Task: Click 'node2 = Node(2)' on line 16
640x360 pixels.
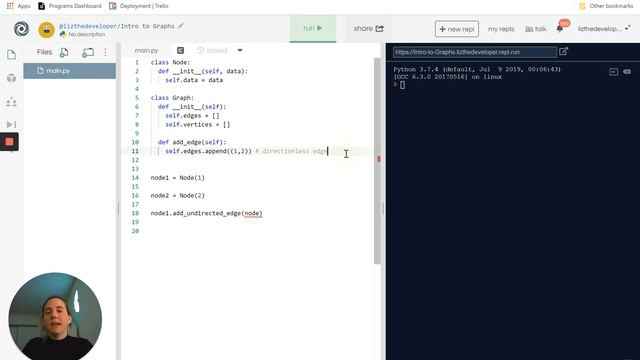Action: [x=178, y=196]
